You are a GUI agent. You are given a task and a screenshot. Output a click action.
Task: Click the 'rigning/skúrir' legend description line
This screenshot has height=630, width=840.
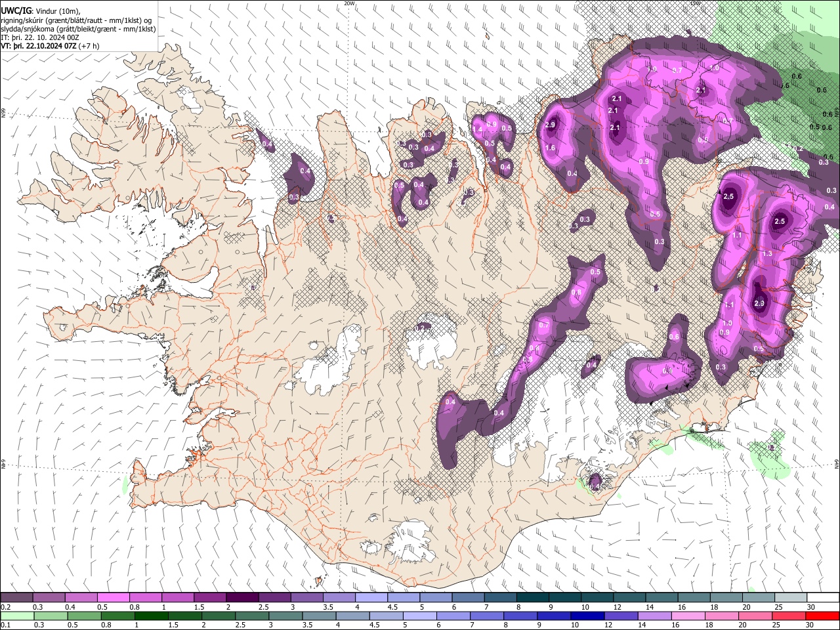tap(75, 20)
